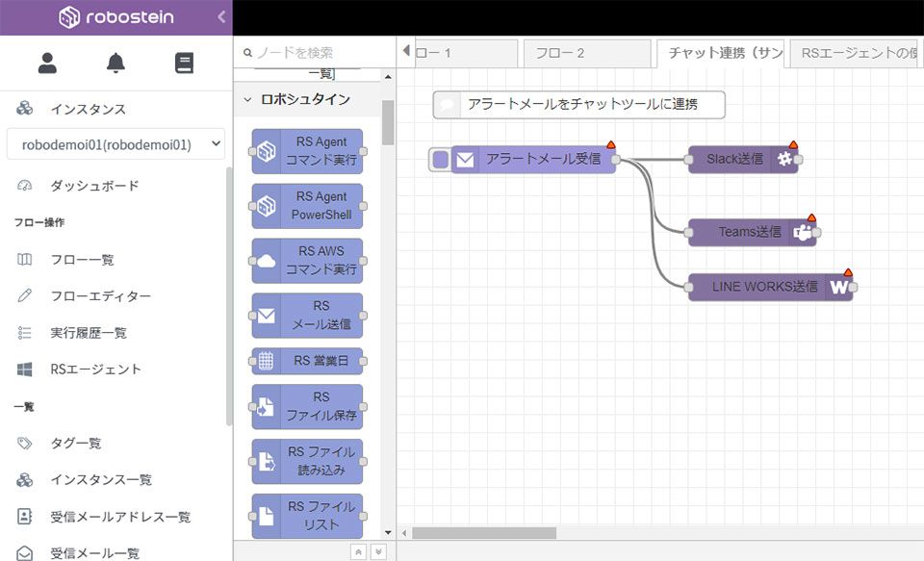This screenshot has height=561, width=924.
Task: Toggle the アラートメール受信 node input button
Action: 440,160
